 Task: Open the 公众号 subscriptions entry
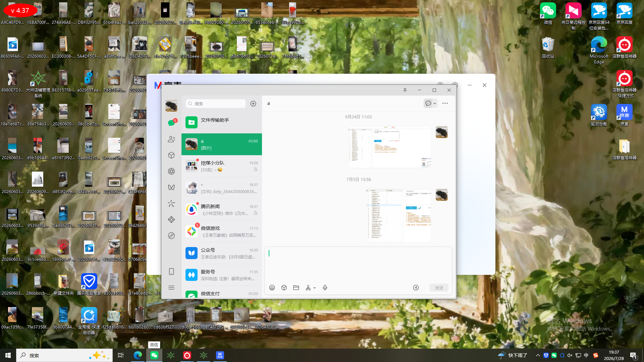click(x=222, y=253)
